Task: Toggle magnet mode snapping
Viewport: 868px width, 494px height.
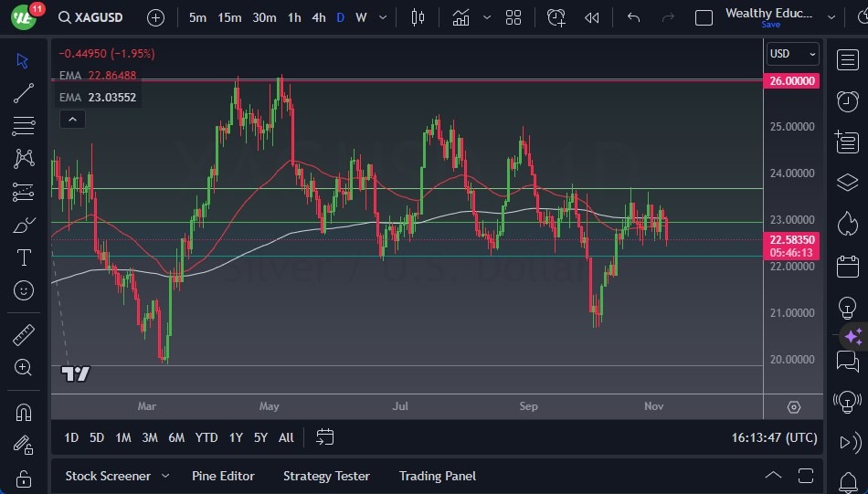Action: [x=24, y=412]
